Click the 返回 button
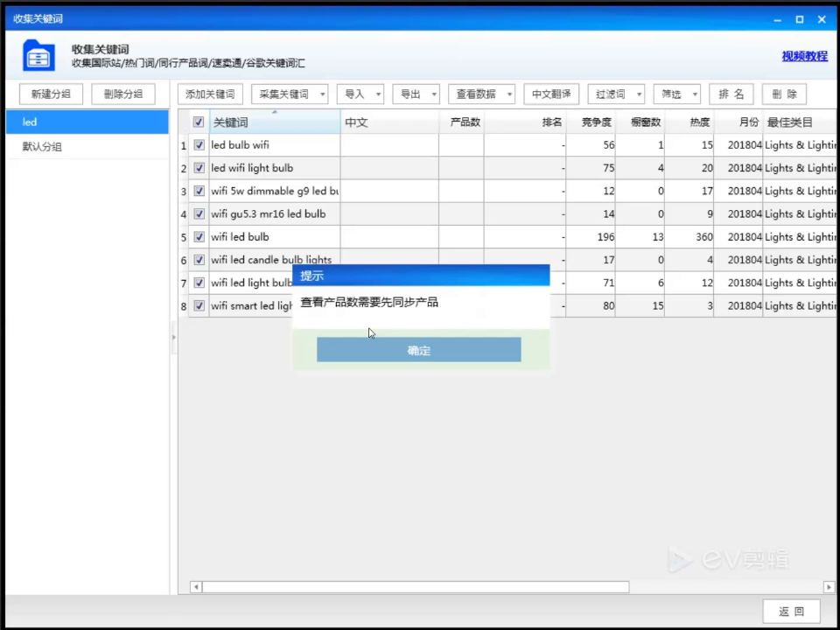This screenshot has height=630, width=840. point(791,612)
